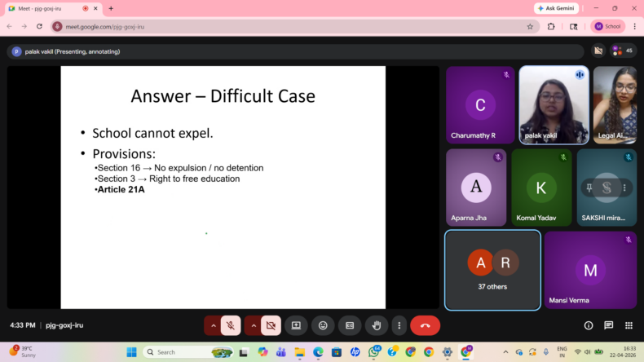The width and height of the screenshot is (644, 362).
Task: Open Meeting details info icon
Action: point(588,325)
